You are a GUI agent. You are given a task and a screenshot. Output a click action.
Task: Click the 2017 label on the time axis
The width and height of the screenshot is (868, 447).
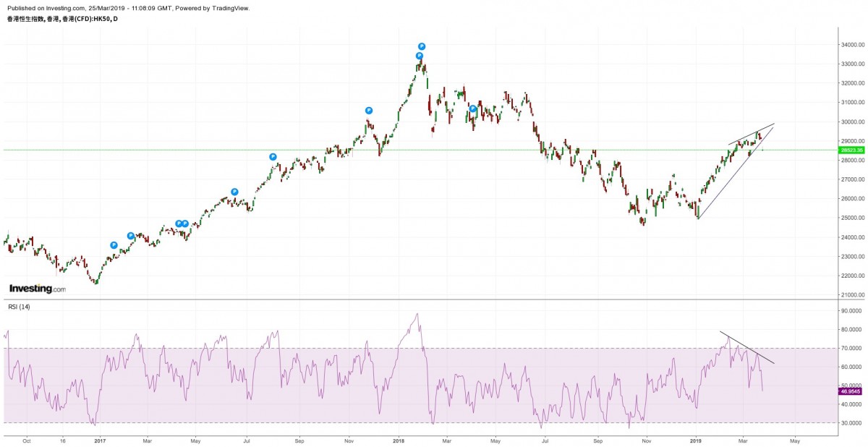pos(101,439)
